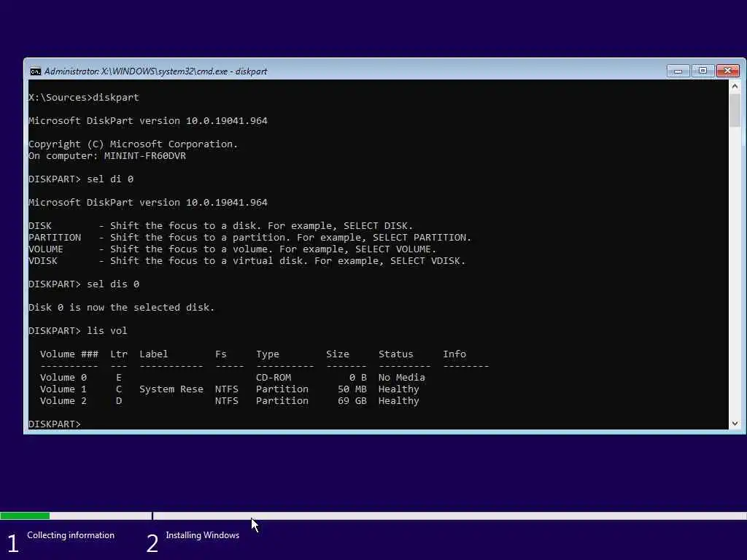Image resolution: width=747 pixels, height=560 pixels.
Task: Maximize the diskpart command window
Action: (703, 71)
